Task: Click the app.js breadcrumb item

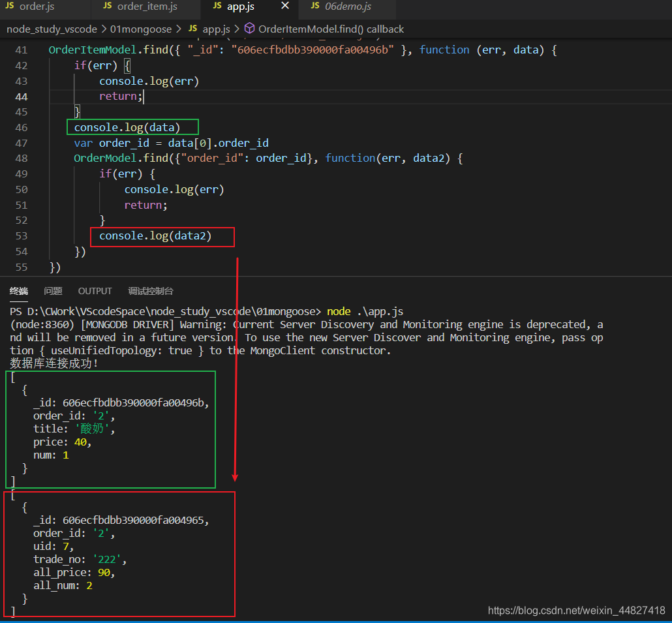Action: click(x=216, y=29)
